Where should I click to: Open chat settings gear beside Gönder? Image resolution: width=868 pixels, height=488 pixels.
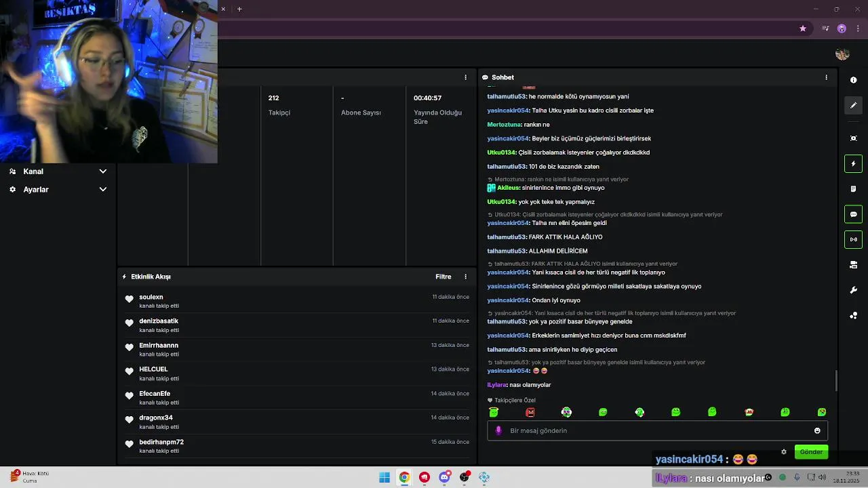tap(784, 452)
